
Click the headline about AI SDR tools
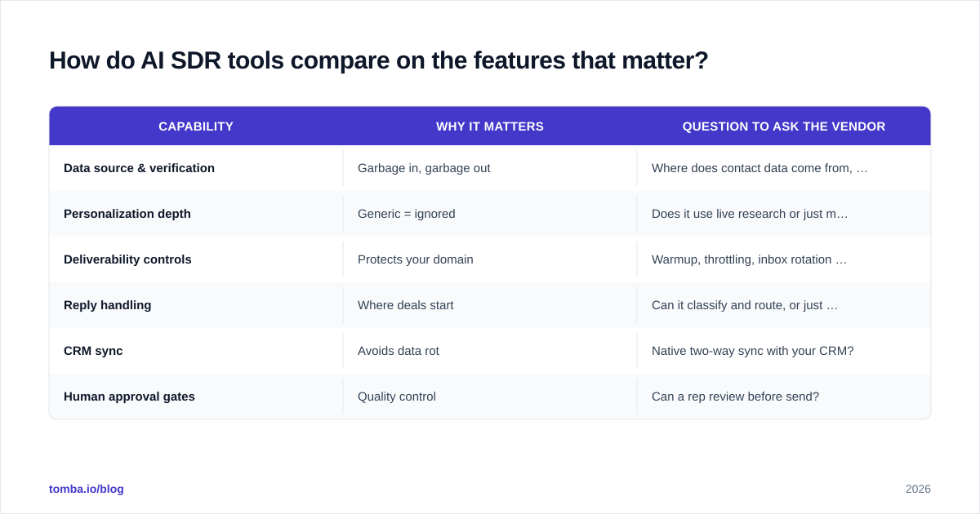click(379, 60)
